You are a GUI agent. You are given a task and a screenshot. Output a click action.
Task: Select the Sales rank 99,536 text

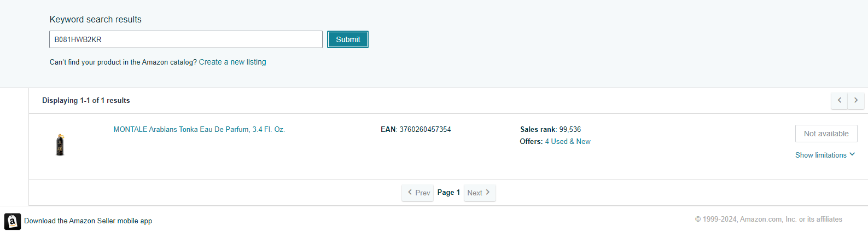pyautogui.click(x=550, y=130)
